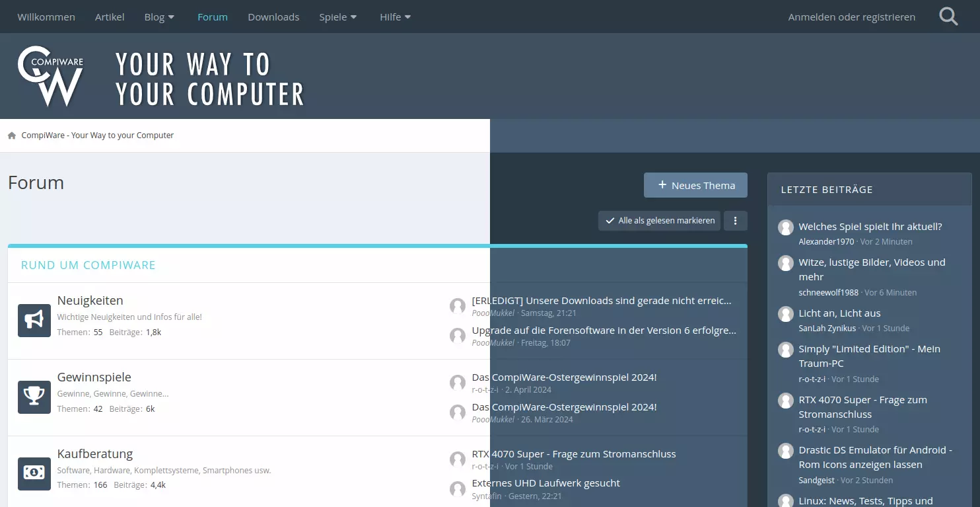980x507 pixels.
Task: Click username schneewolf1988
Action: tap(829, 293)
